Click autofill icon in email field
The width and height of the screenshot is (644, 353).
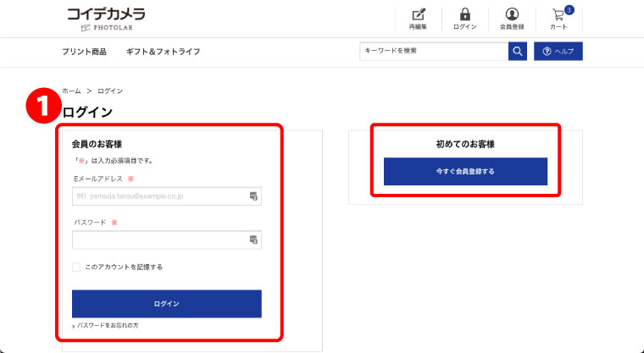tap(253, 196)
